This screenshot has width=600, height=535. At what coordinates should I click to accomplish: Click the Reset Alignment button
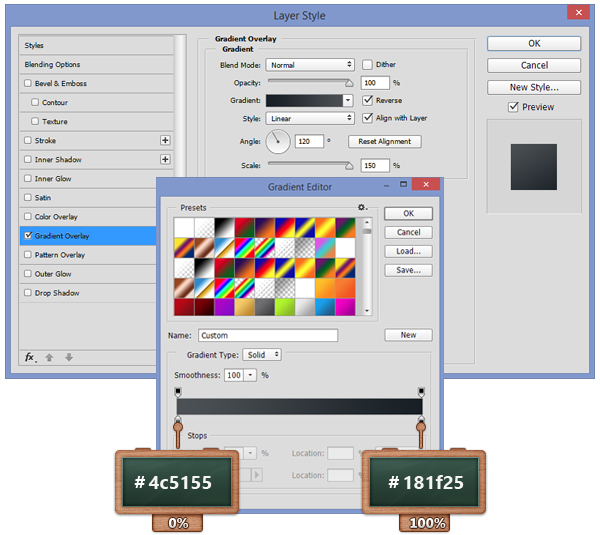pos(384,142)
